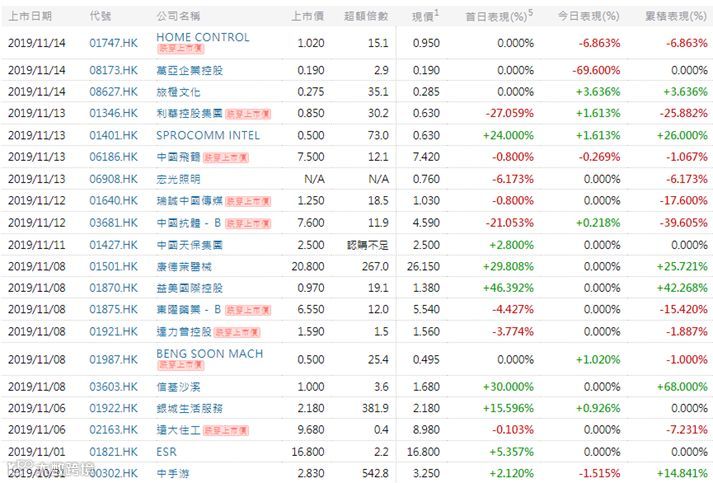Open stock code 06186.HK

(114, 157)
